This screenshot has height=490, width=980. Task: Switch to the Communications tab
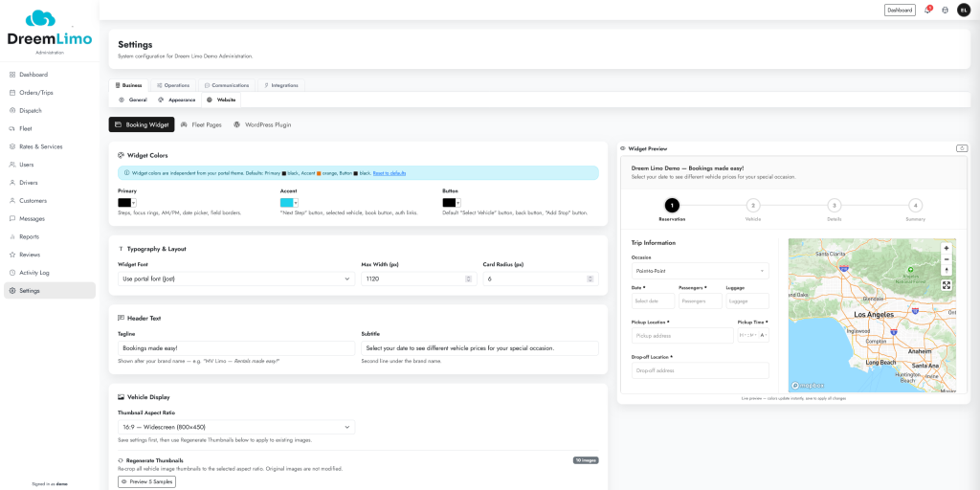tap(227, 85)
